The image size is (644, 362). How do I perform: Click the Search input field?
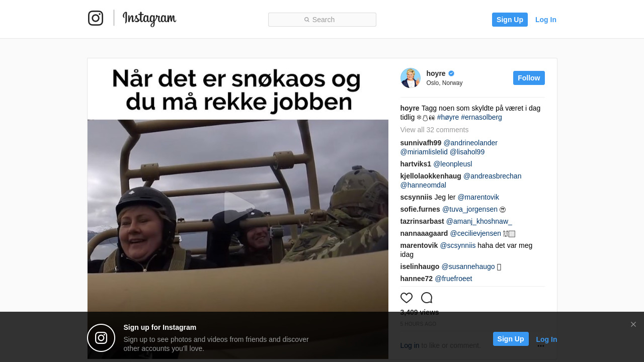coord(322,20)
